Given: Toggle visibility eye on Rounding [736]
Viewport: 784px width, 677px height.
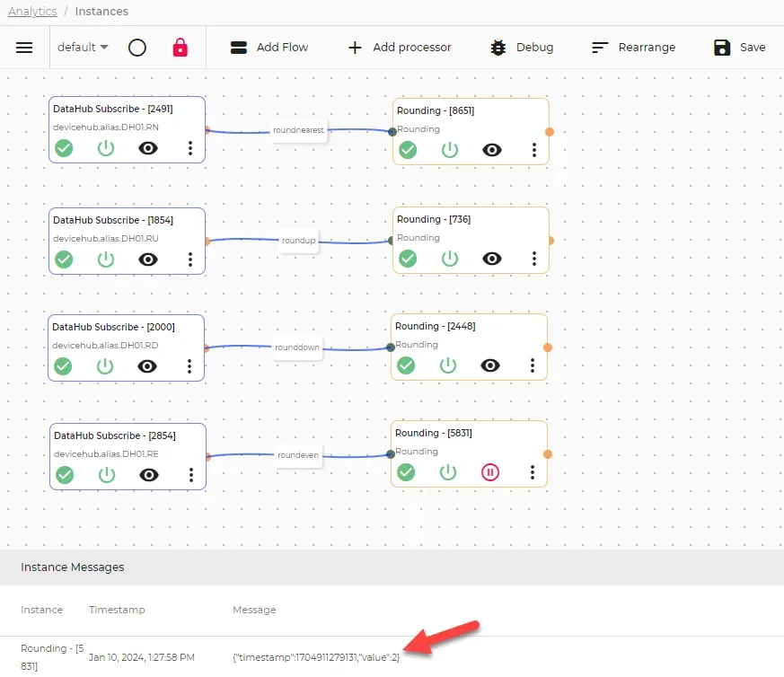Looking at the screenshot, I should pyautogui.click(x=492, y=259).
